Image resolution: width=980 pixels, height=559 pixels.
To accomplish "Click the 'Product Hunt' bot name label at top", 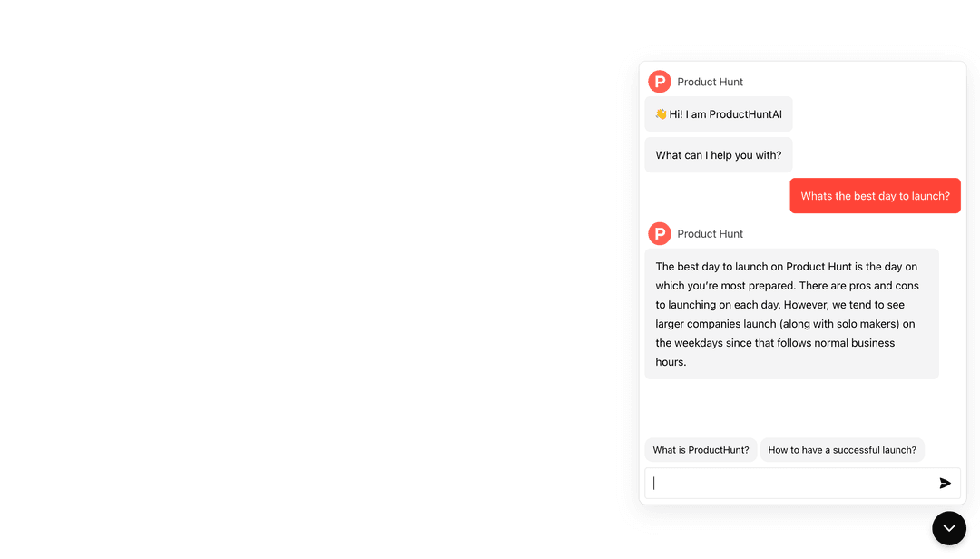I will [x=710, y=81].
